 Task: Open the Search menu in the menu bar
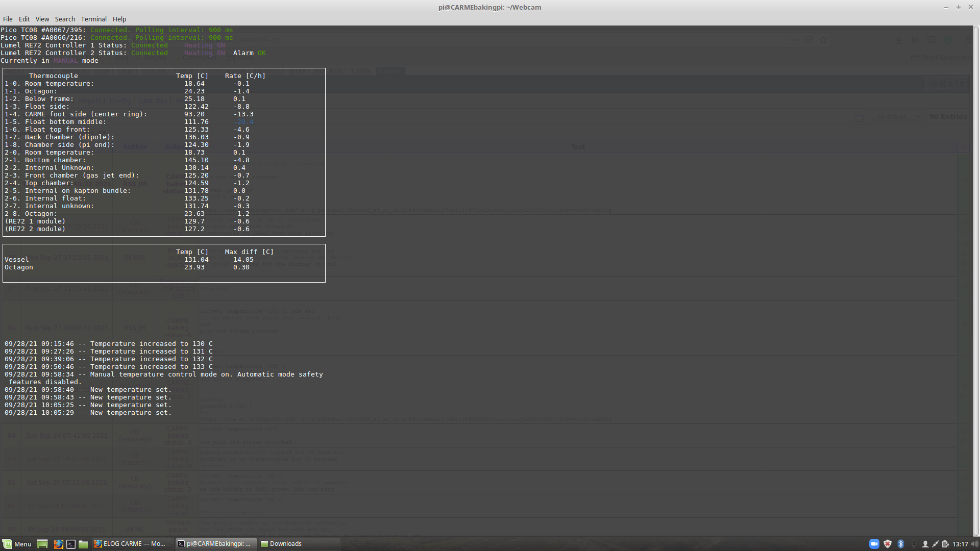tap(65, 19)
